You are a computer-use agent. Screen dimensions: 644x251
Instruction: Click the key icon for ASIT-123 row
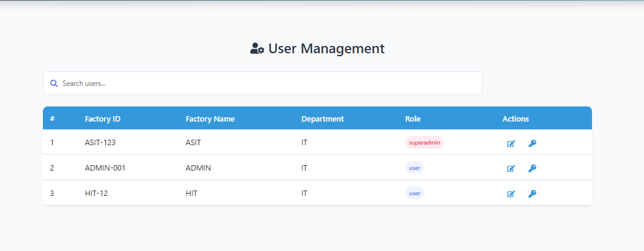coord(532,143)
